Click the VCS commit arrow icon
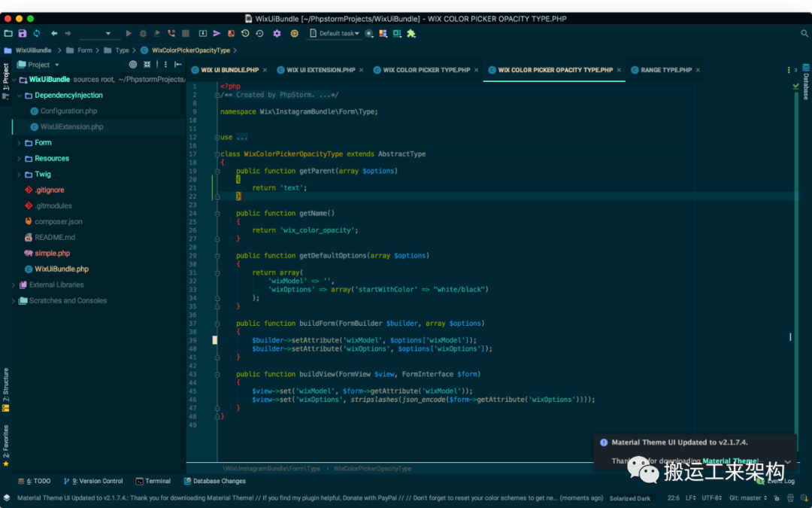The width and height of the screenshot is (812, 508). pos(217,33)
